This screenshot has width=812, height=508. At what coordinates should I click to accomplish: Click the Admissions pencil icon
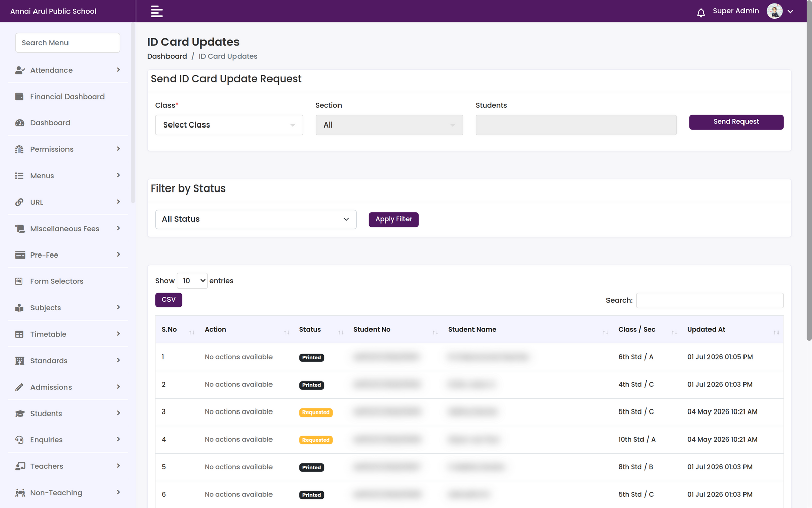pos(19,387)
